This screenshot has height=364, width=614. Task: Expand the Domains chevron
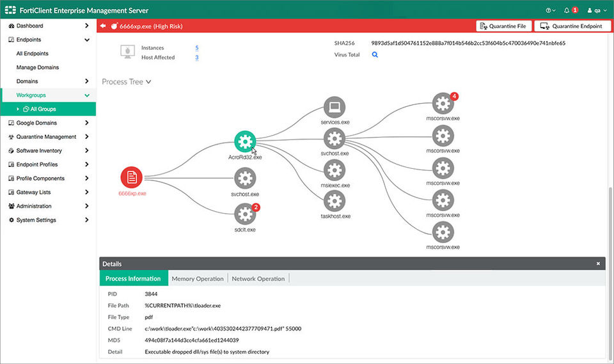pyautogui.click(x=86, y=81)
